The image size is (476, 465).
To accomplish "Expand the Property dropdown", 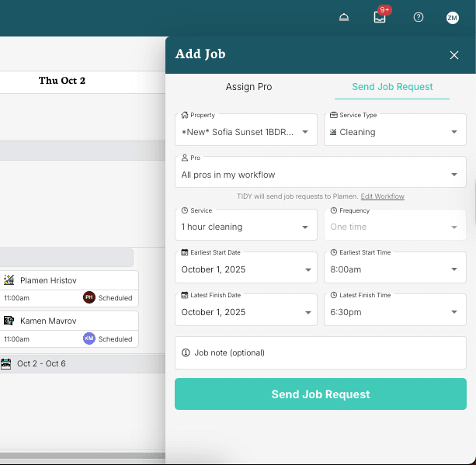I will [x=245, y=132].
